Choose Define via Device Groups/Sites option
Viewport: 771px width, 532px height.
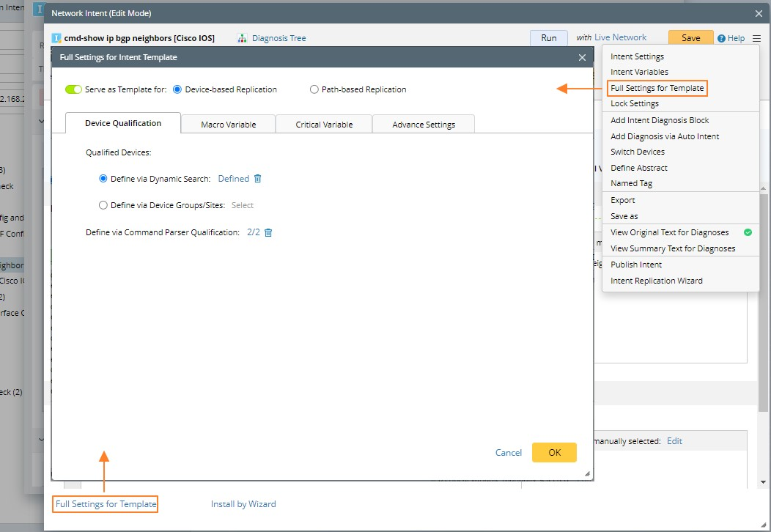[103, 205]
